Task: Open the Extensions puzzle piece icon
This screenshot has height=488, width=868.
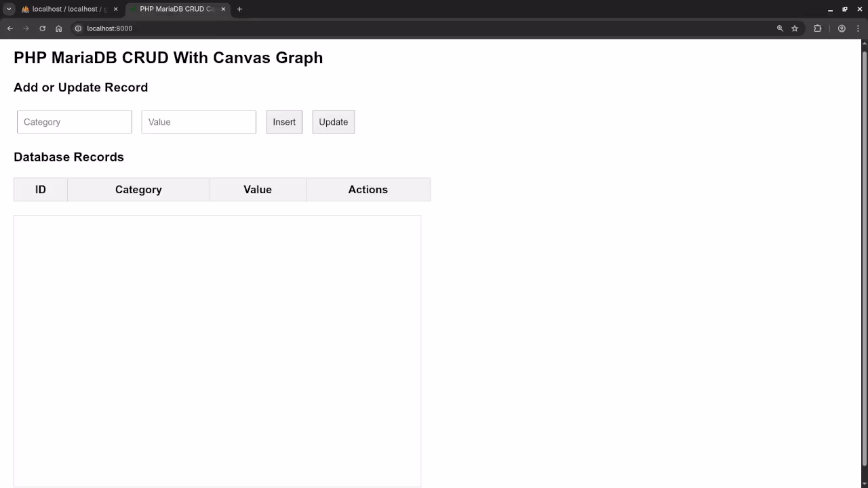Action: [817, 28]
